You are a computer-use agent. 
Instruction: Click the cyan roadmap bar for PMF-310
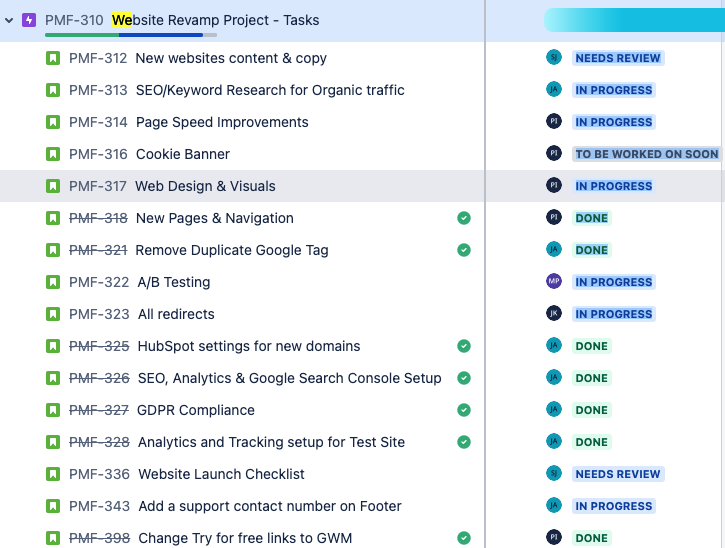tap(634, 20)
